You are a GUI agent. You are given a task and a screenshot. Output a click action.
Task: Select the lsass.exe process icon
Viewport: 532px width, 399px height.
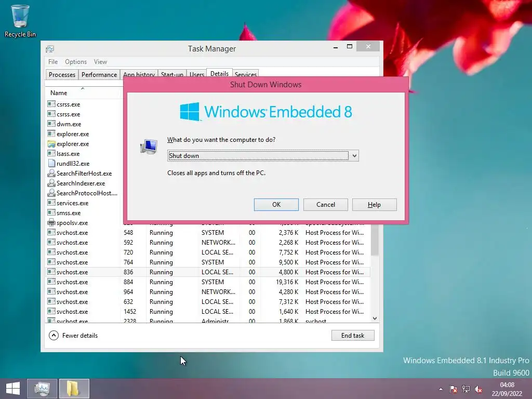pos(51,153)
